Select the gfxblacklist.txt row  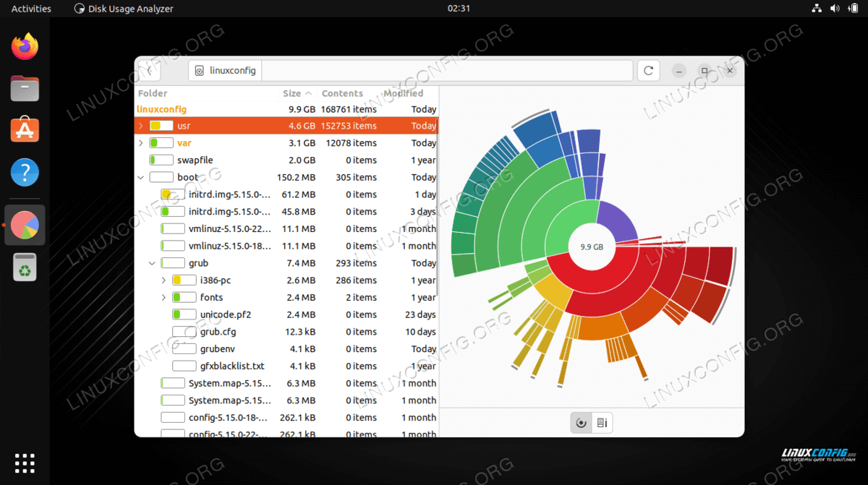point(286,366)
